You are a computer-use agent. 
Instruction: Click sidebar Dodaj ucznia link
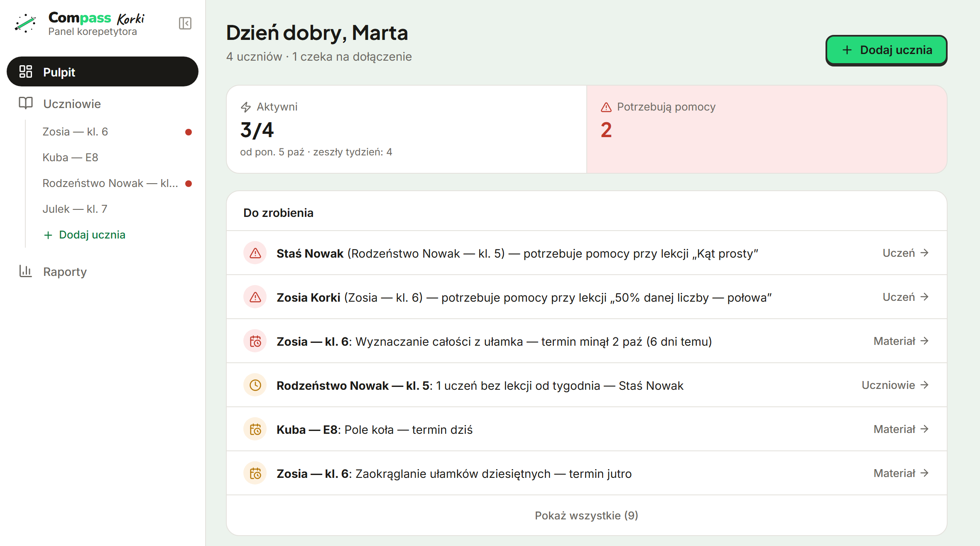(x=84, y=235)
